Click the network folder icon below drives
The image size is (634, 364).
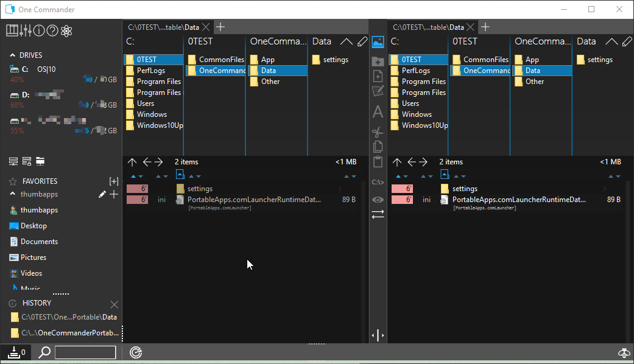[x=40, y=161]
